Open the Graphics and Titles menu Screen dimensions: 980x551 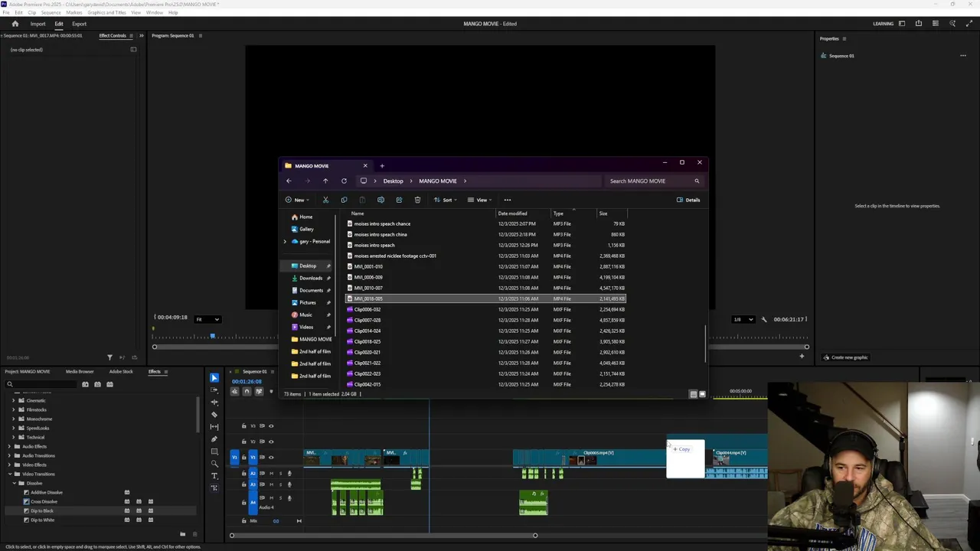point(106,13)
